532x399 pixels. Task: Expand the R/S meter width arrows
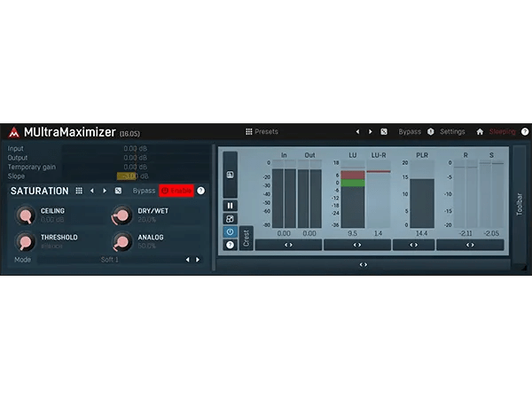pyautogui.click(x=470, y=245)
